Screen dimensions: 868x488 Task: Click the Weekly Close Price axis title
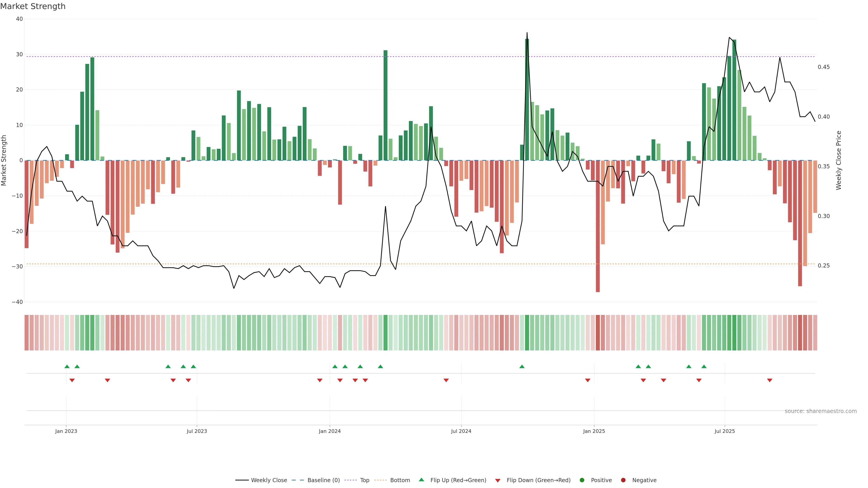[839, 160]
